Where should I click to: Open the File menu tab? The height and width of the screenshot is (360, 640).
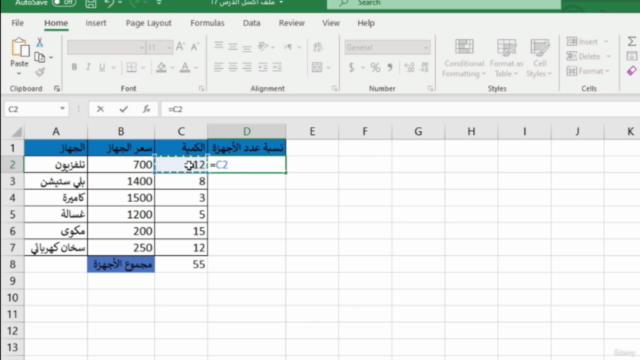pos(18,23)
